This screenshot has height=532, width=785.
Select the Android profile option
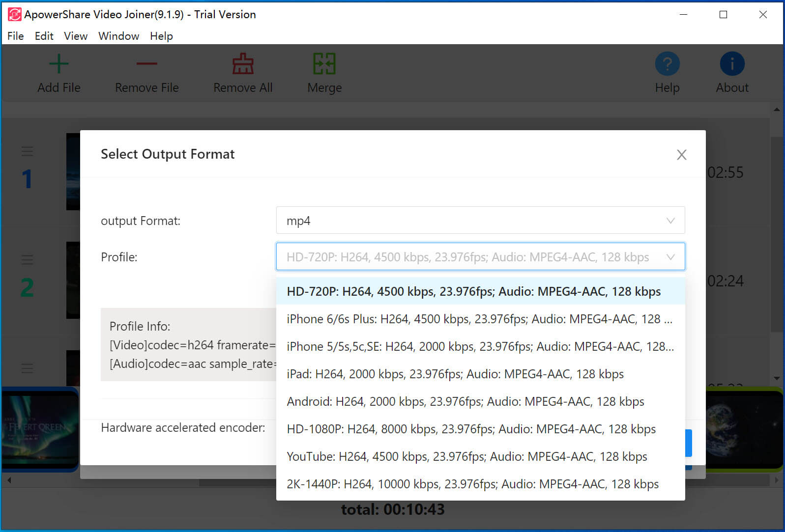[465, 401]
